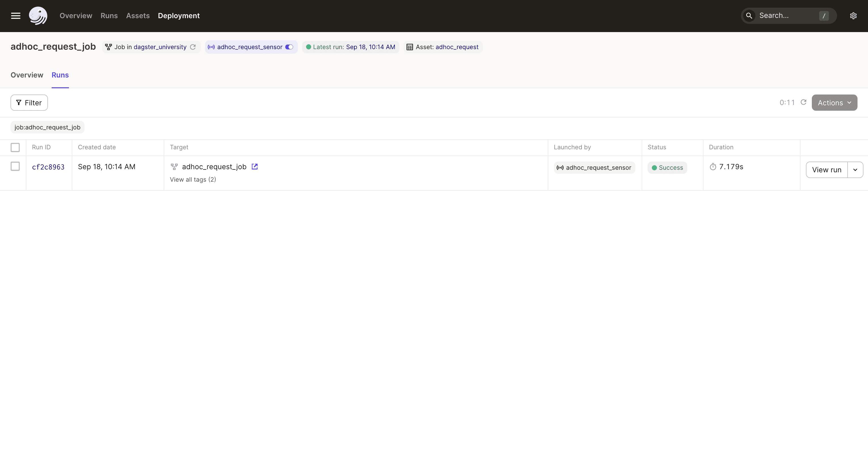Click the sensor icon in Launched by column
868x461 pixels.
pyautogui.click(x=560, y=167)
